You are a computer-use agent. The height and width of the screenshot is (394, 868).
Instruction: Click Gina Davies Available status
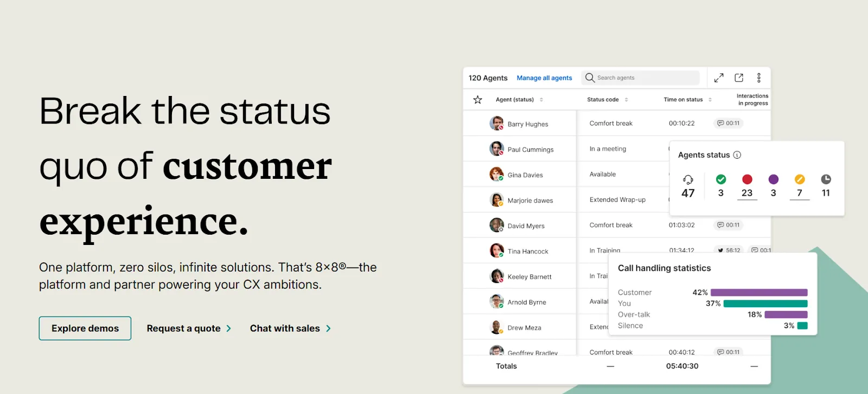click(x=602, y=175)
